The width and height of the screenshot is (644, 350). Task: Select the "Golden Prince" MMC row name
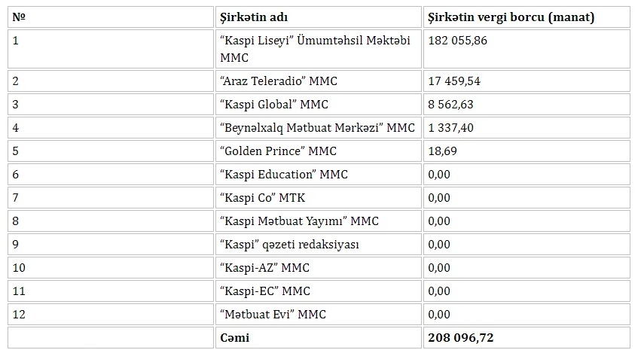[278, 151]
